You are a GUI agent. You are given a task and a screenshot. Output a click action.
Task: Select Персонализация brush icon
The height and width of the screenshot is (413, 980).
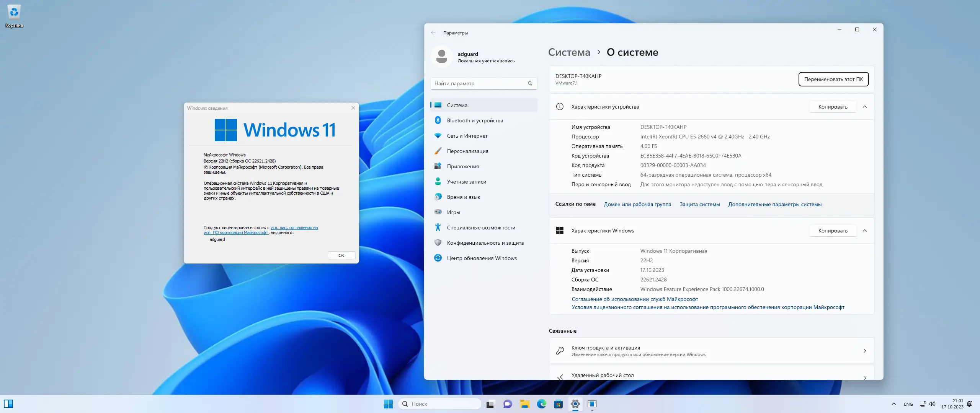pos(438,151)
